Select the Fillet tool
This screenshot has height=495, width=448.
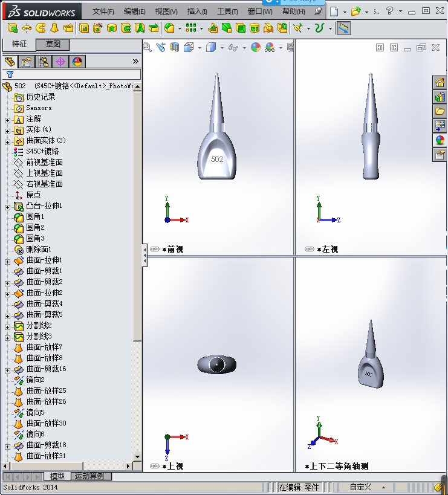coord(169,28)
